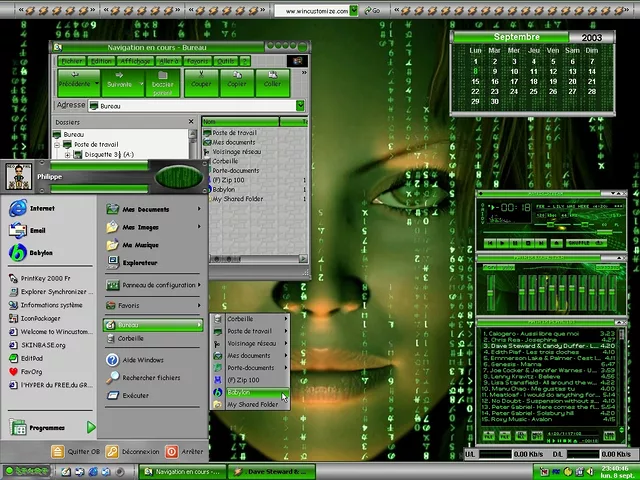Adjust the Winamp equalizer preamp slider

[491, 292]
